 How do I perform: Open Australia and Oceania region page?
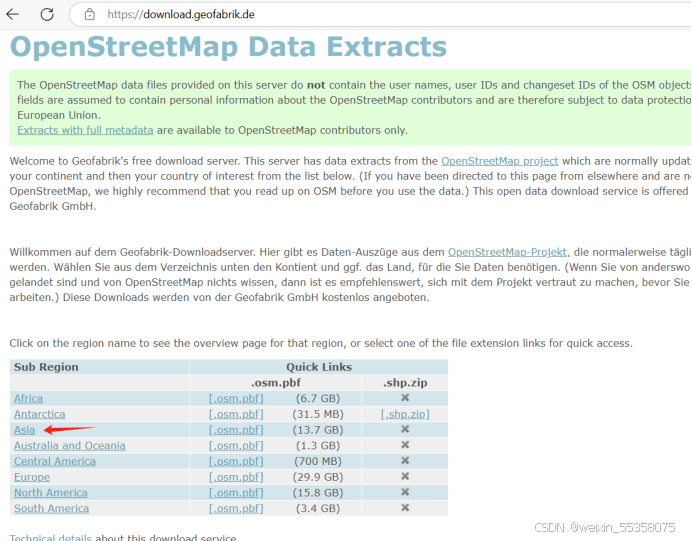(69, 446)
